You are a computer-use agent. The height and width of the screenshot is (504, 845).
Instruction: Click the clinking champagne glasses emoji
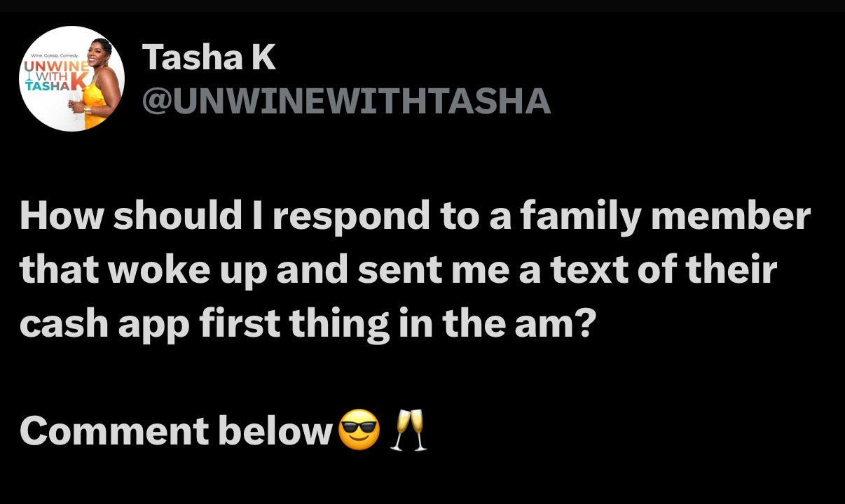click(x=411, y=430)
